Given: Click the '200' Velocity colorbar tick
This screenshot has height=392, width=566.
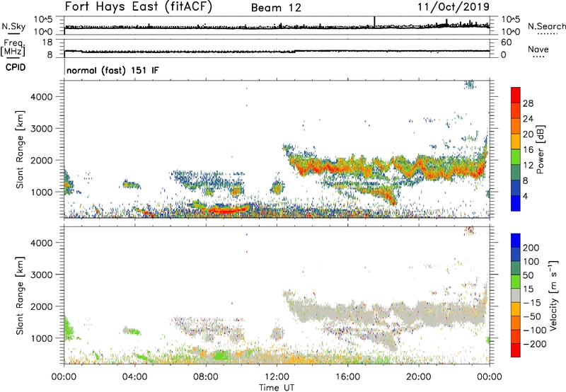Looking at the screenshot, I should point(531,248).
